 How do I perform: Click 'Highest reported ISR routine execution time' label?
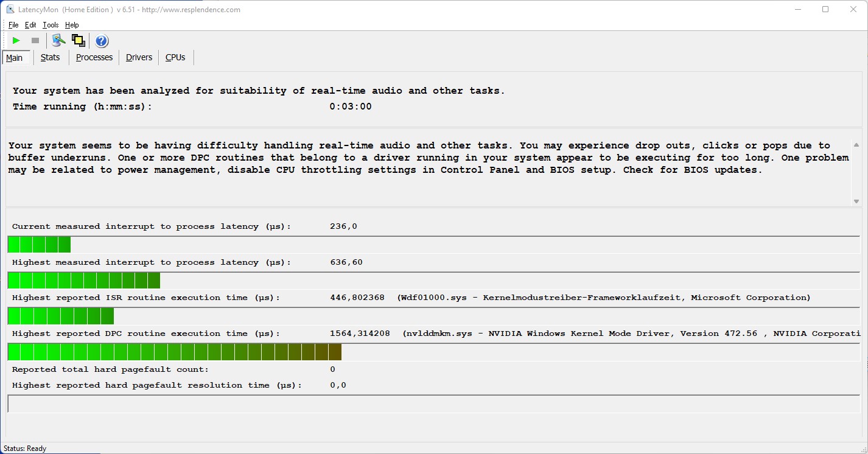[146, 298]
